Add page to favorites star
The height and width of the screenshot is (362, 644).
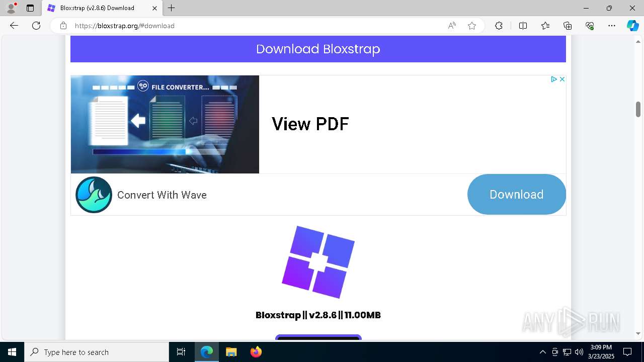472,26
